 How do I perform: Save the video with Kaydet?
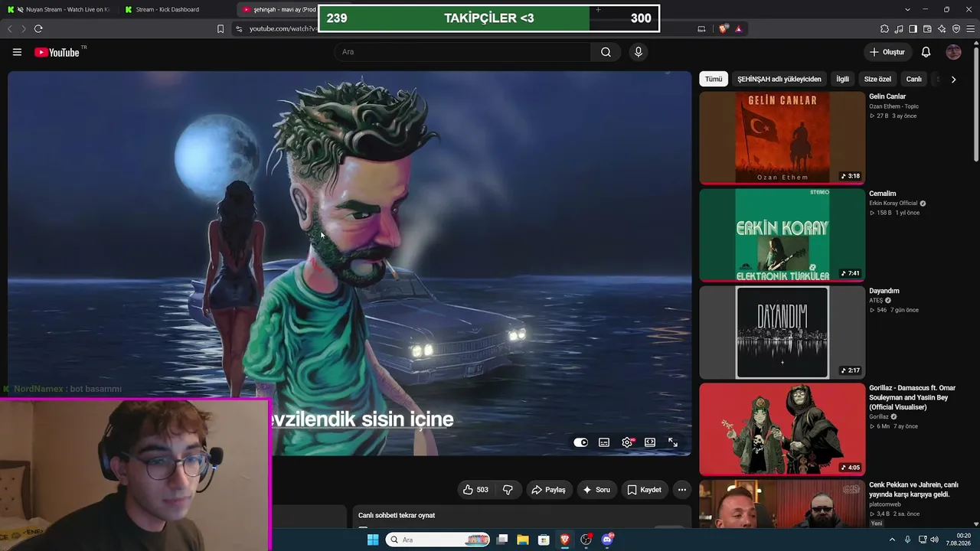pos(645,490)
